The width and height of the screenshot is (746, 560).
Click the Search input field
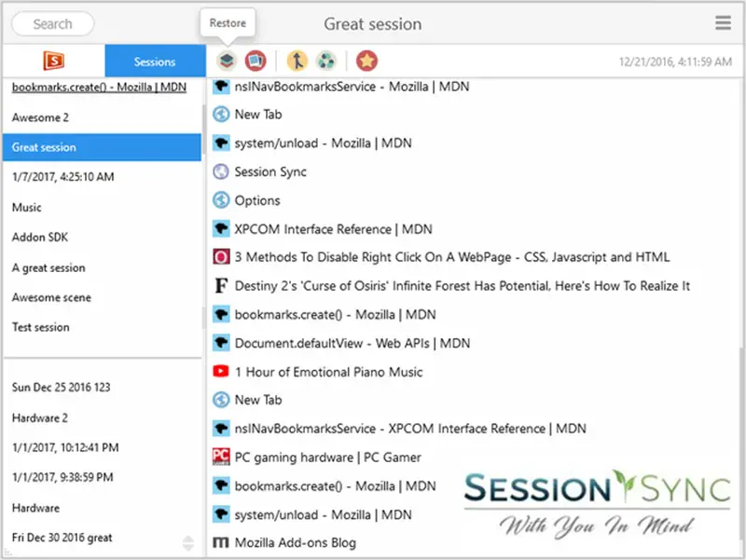tap(53, 24)
